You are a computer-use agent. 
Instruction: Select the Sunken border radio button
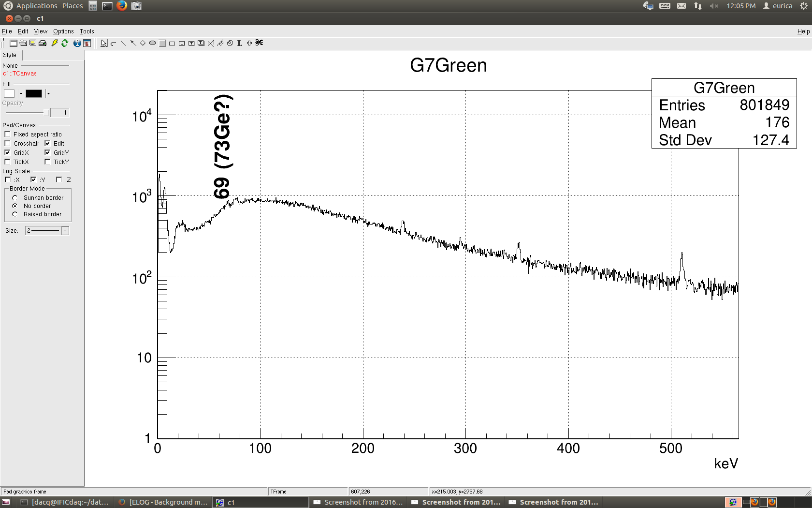(15, 198)
